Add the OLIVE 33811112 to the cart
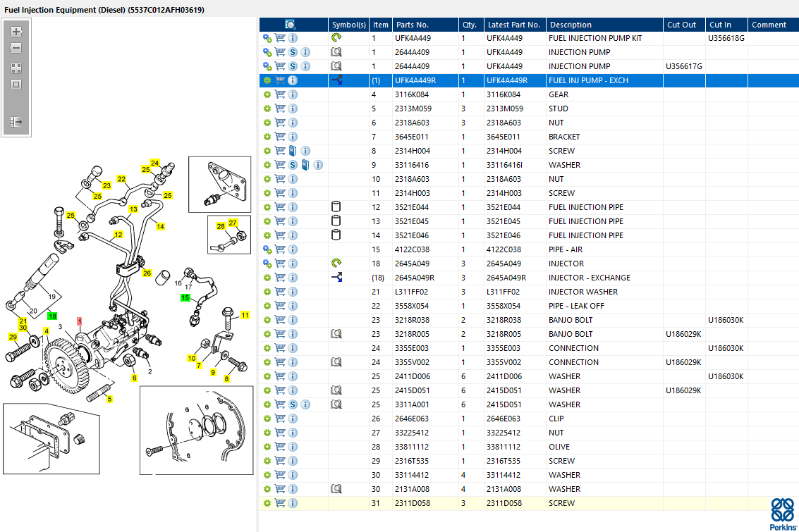The image size is (799, 532). tap(280, 447)
